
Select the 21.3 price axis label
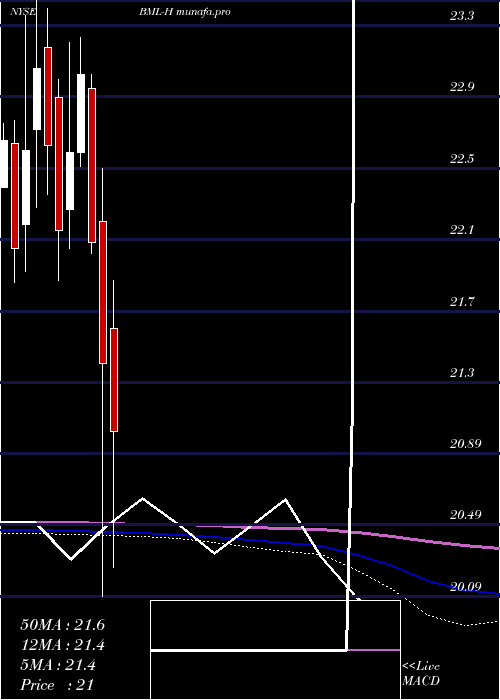tap(462, 373)
